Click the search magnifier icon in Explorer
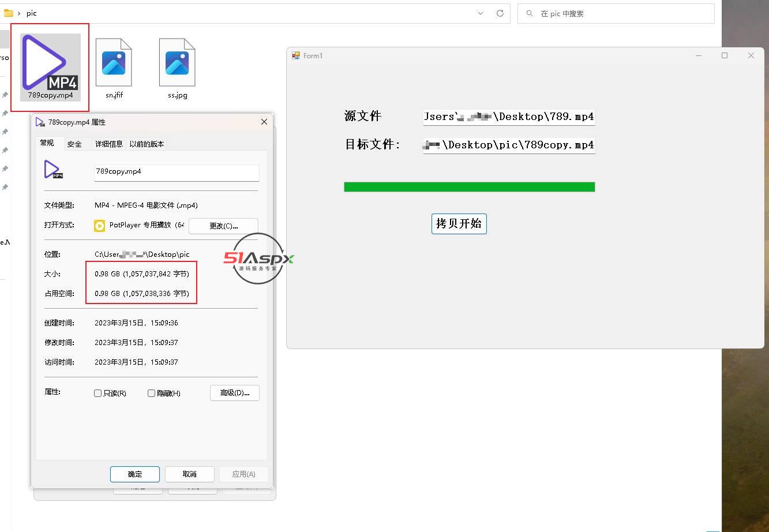 pos(530,13)
